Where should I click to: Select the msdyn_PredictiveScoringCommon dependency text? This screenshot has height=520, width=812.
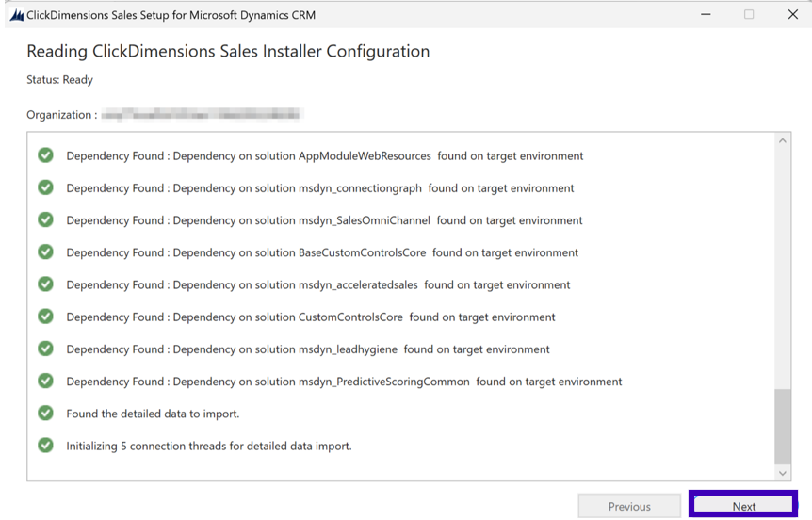pyautogui.click(x=344, y=382)
